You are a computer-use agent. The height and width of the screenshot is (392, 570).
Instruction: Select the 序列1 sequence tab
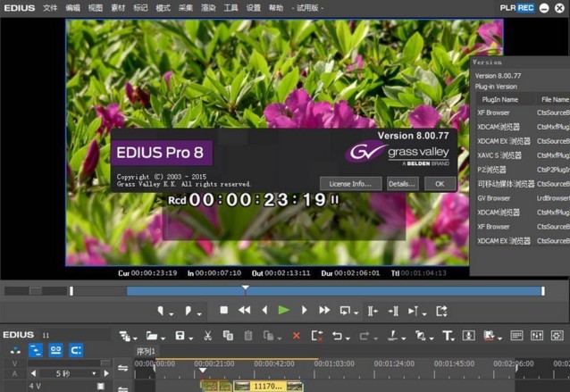(146, 351)
